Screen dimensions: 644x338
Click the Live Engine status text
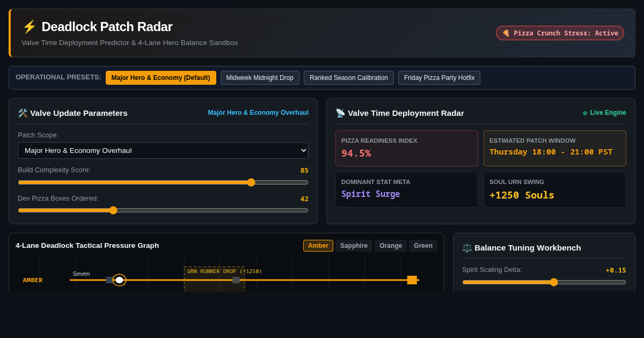tap(608, 113)
